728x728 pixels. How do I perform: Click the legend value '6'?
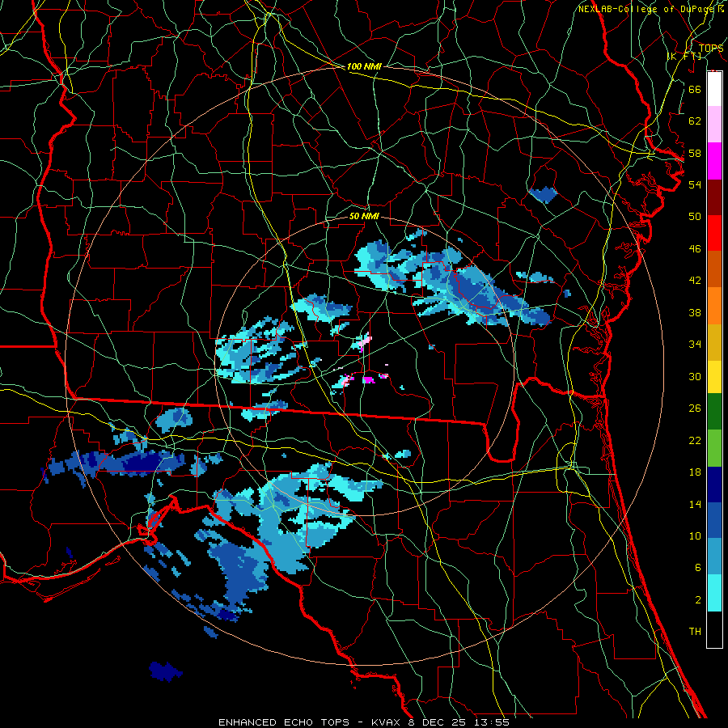click(697, 567)
